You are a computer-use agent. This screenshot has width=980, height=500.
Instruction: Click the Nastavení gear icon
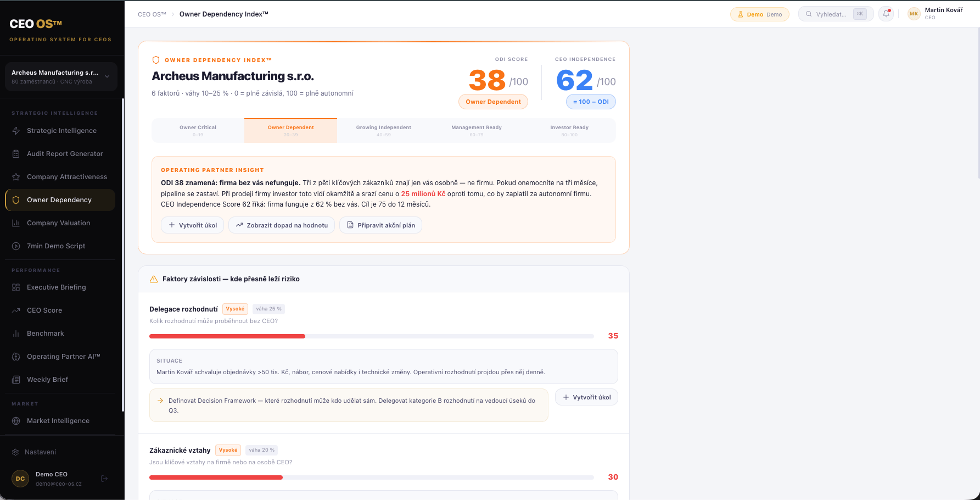tap(15, 452)
